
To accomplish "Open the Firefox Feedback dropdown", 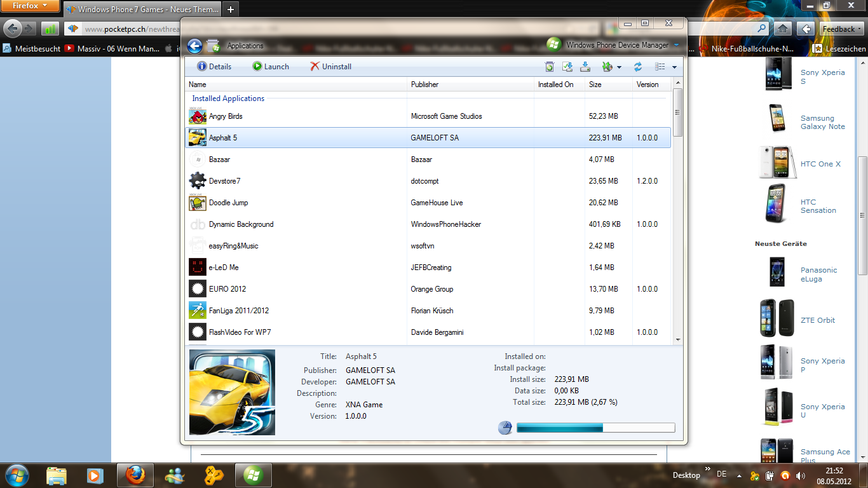I will click(x=842, y=29).
